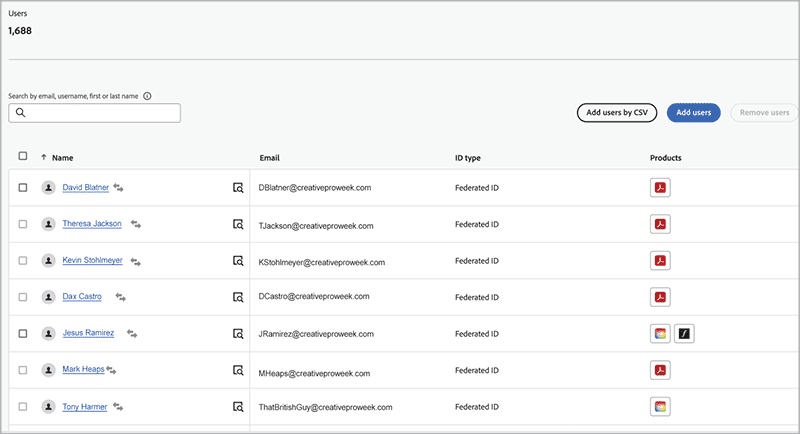The width and height of the screenshot is (800, 434).
Task: Click the avatar icon for Dax Castro
Action: (48, 297)
